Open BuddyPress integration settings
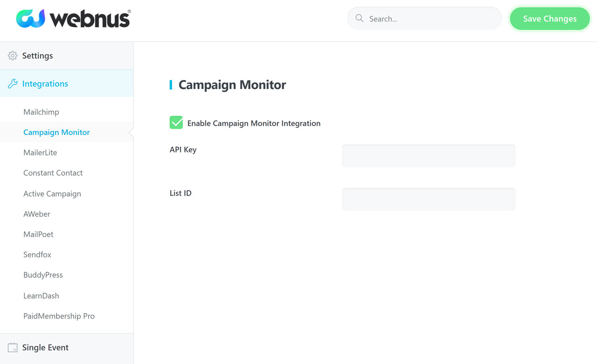This screenshot has height=364, width=597. [x=43, y=275]
